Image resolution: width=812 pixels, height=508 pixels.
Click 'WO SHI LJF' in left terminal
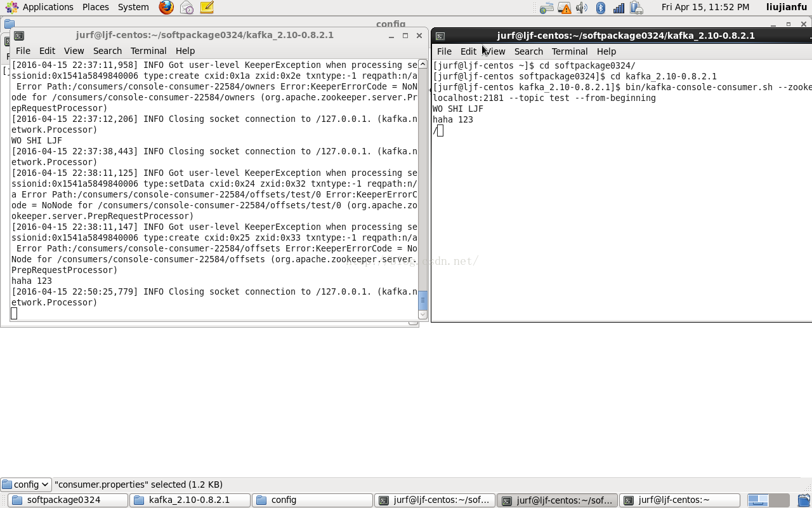37,140
